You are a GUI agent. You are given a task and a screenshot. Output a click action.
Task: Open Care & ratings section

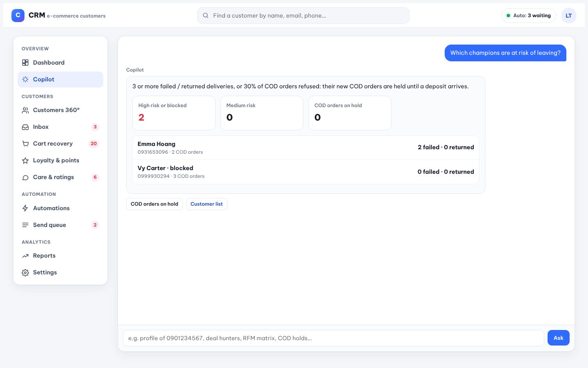pyautogui.click(x=60, y=177)
